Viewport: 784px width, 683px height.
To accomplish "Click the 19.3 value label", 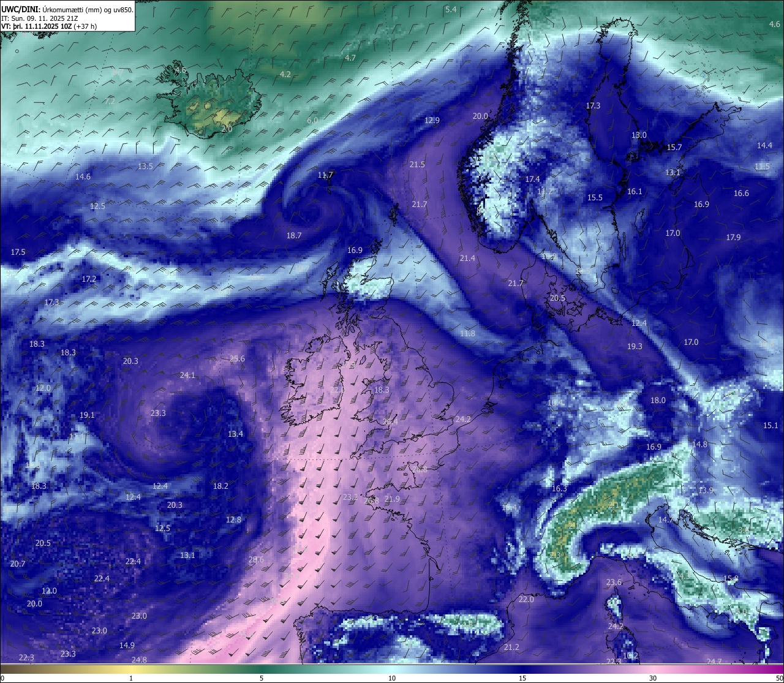I will click(x=635, y=346).
